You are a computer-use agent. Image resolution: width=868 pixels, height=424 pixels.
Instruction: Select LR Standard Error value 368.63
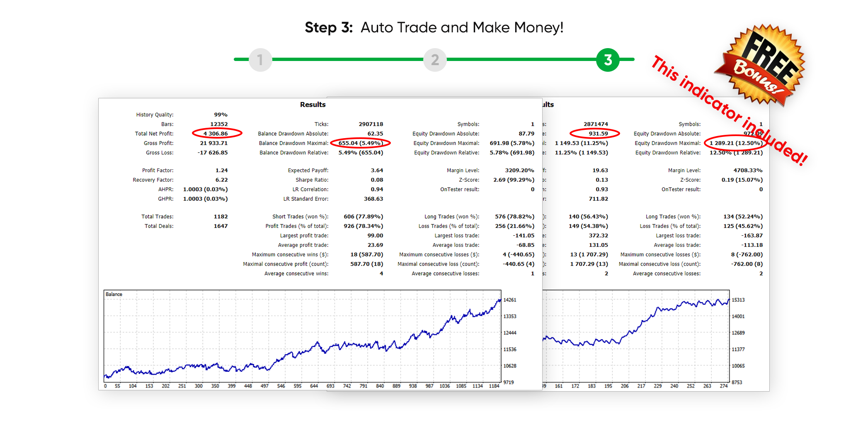point(373,199)
